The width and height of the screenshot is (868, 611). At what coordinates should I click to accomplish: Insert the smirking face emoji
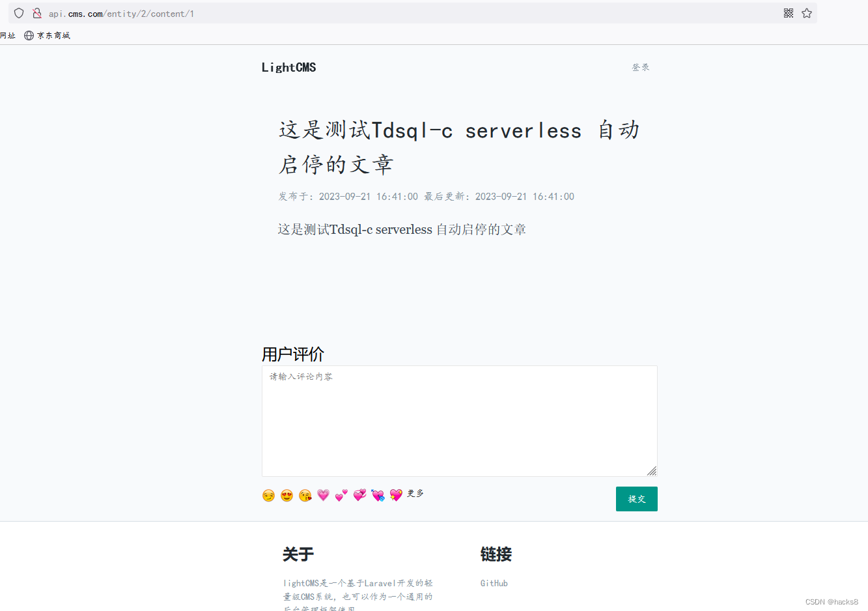(x=268, y=496)
